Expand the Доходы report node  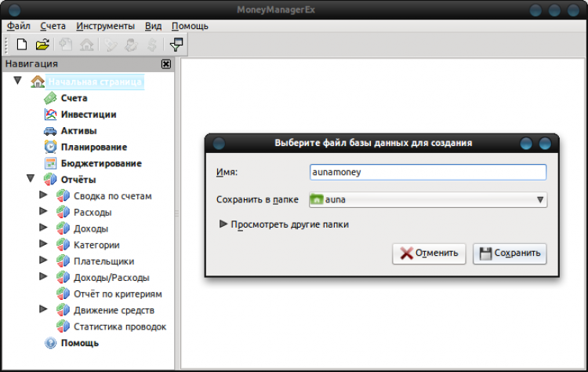point(43,228)
